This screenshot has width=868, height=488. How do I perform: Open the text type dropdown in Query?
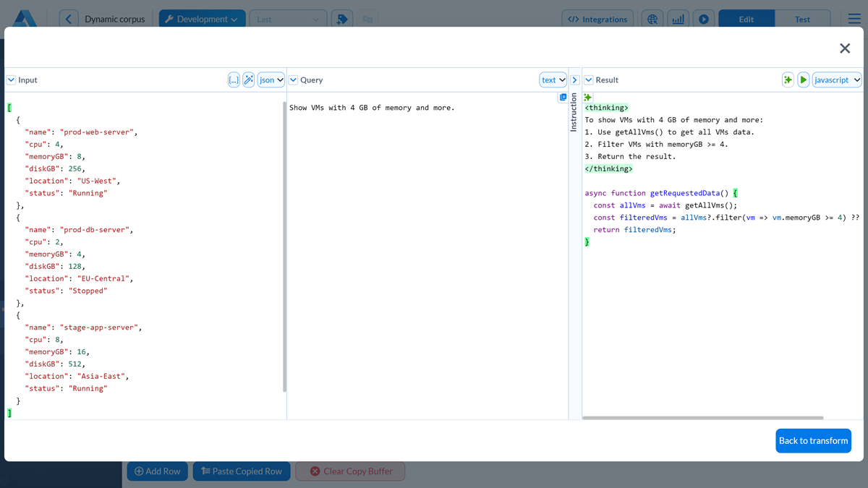pyautogui.click(x=553, y=80)
